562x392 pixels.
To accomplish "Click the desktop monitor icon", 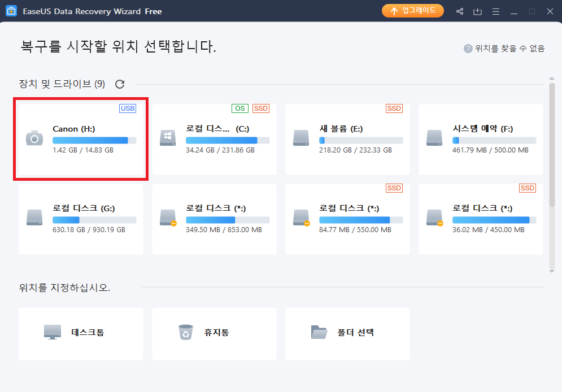I will click(x=53, y=332).
